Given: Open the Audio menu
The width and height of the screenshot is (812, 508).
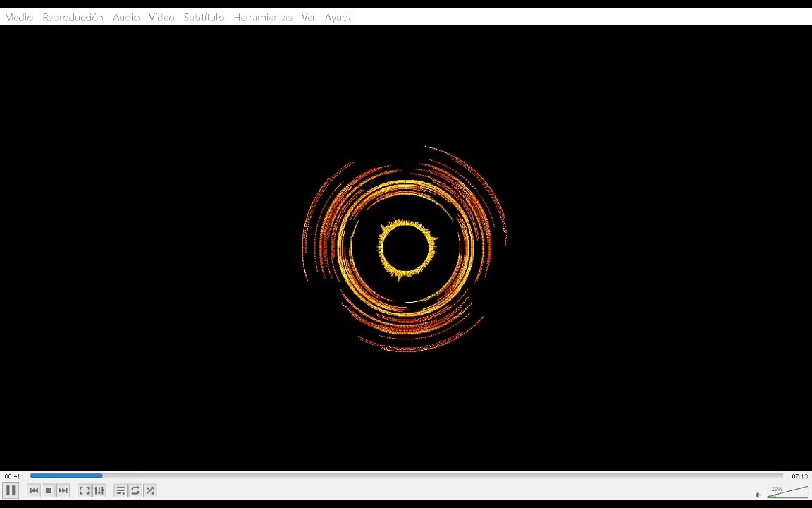Looking at the screenshot, I should tap(126, 17).
